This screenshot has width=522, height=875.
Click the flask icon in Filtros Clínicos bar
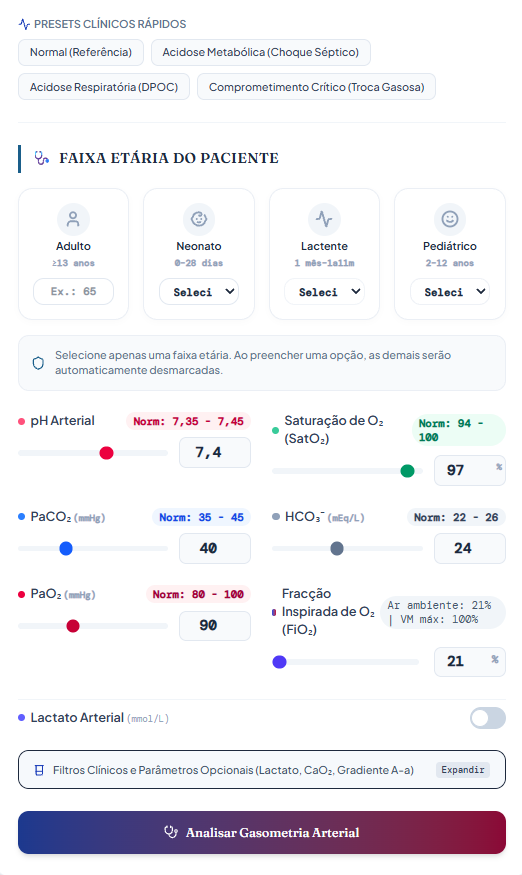point(39,770)
